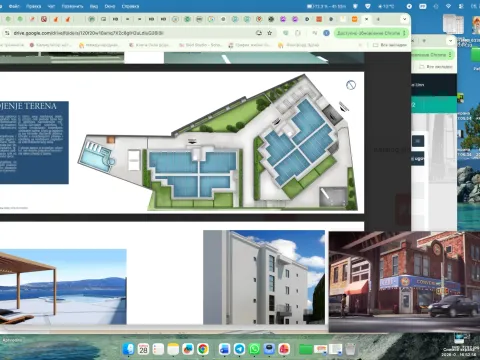Open the Chrome profile avatar icon
This screenshot has width=480, height=360.
click(x=326, y=33)
